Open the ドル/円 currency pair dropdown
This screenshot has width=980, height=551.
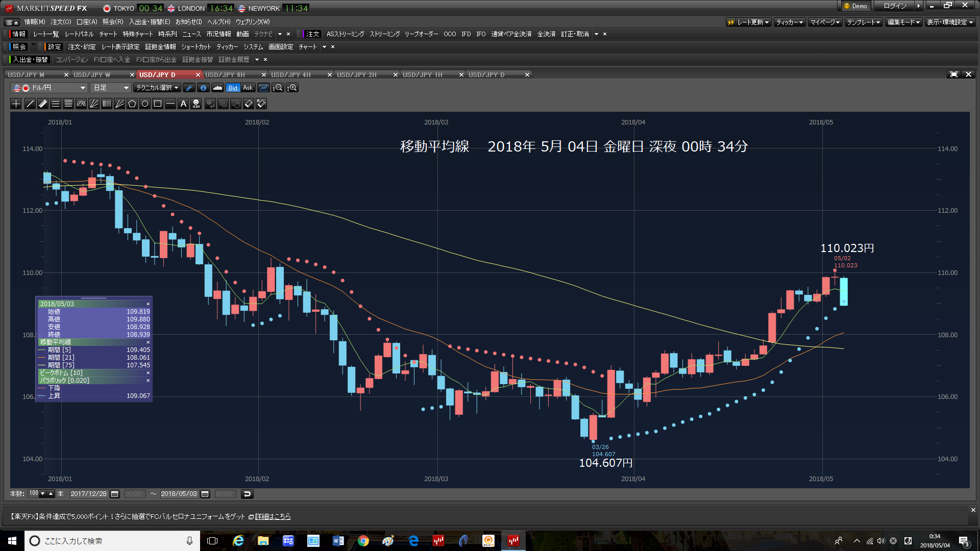(49, 88)
